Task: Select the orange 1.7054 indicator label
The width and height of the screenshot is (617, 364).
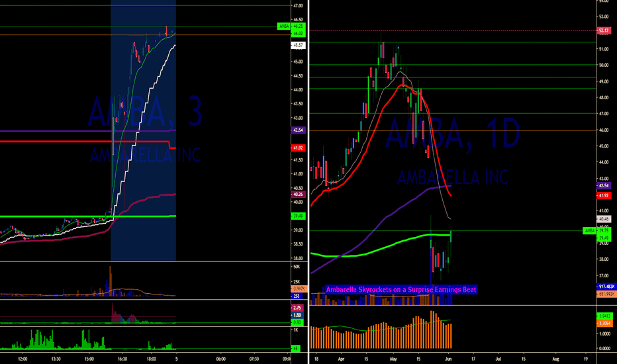Action: click(605, 323)
